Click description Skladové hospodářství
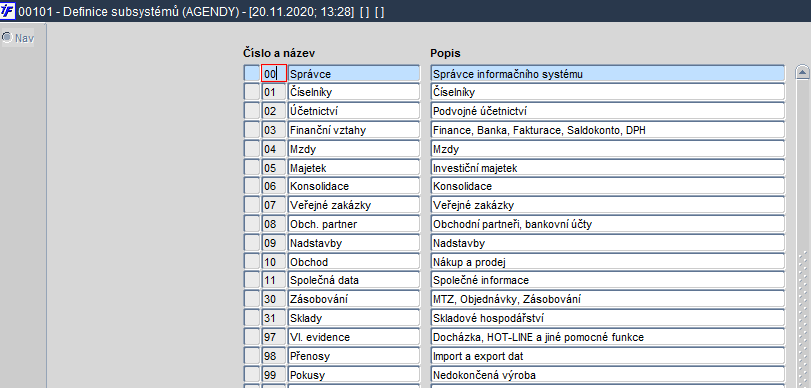The height and width of the screenshot is (388, 811). 607,318
